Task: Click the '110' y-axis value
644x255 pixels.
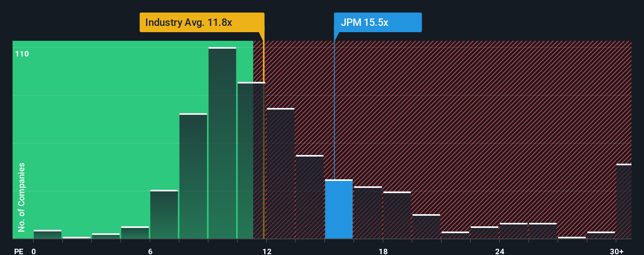Action: (22, 54)
